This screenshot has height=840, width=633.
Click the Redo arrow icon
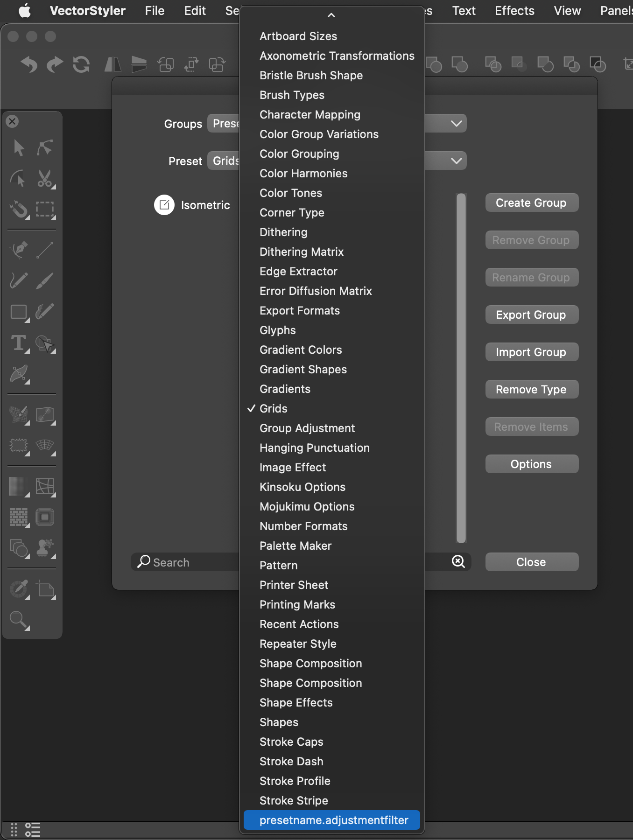(x=55, y=64)
